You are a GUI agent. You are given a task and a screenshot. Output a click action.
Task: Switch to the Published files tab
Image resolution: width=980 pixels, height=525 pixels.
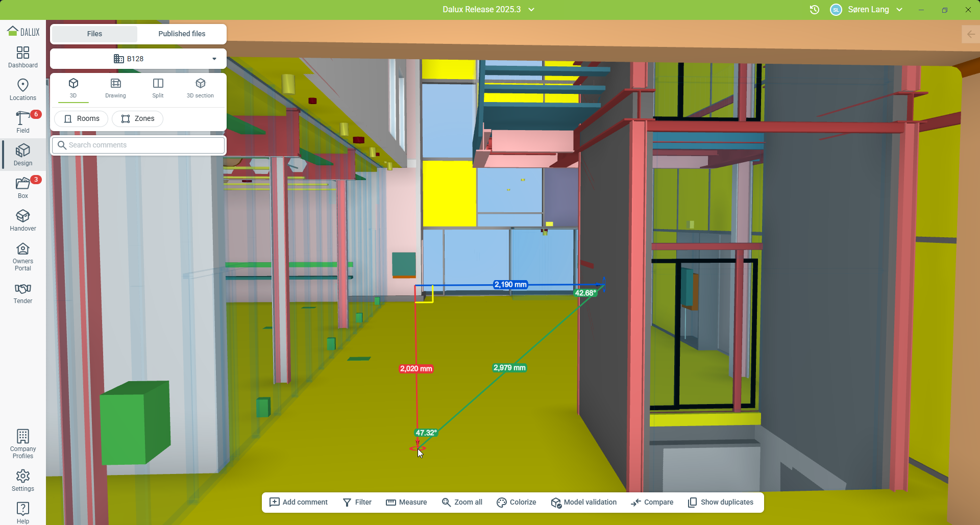tap(182, 34)
